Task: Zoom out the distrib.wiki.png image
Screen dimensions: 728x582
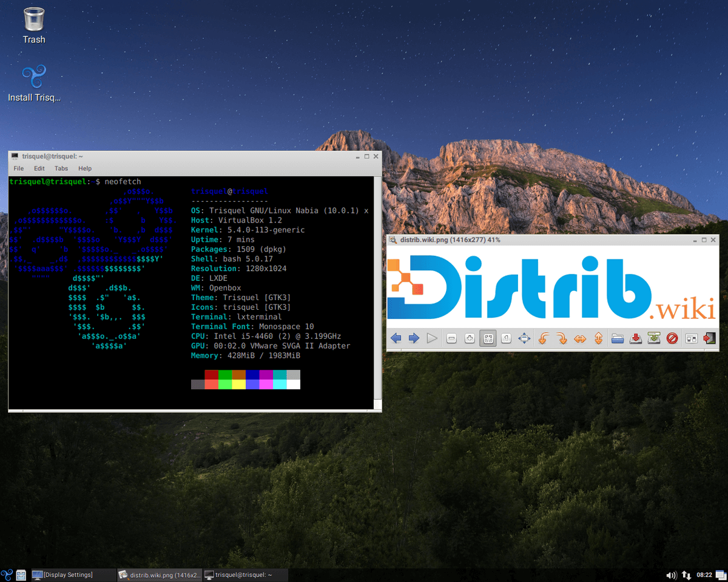Action: tap(451, 338)
